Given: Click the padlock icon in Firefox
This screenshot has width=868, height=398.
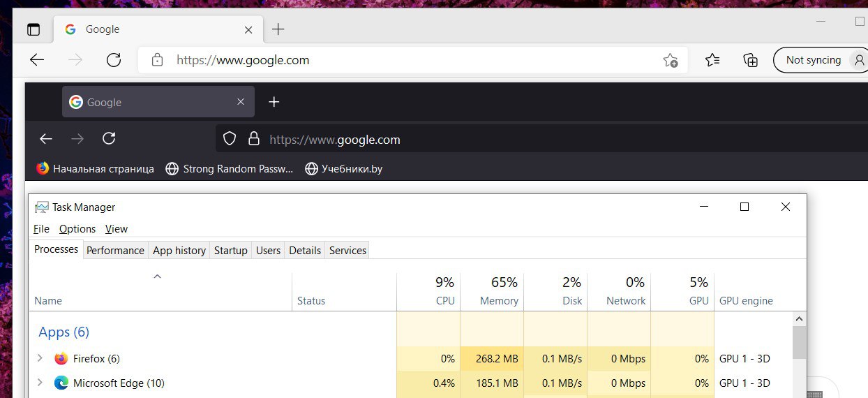Looking at the screenshot, I should click(254, 139).
